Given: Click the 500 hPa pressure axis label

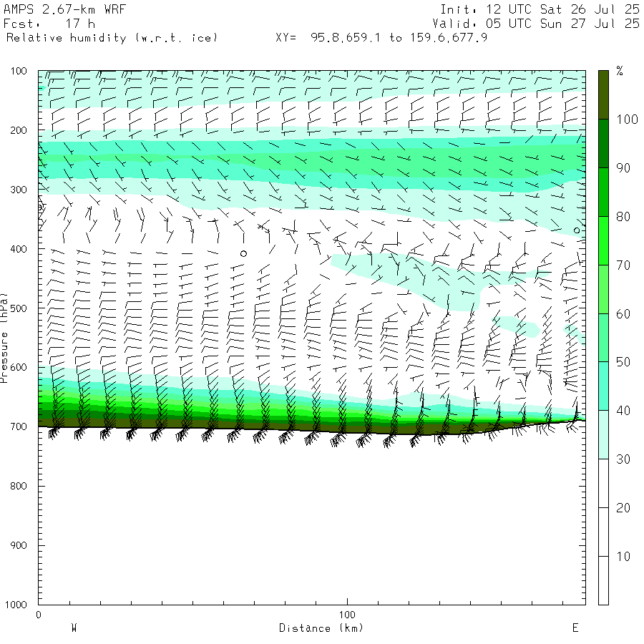Looking at the screenshot, I should [x=19, y=308].
